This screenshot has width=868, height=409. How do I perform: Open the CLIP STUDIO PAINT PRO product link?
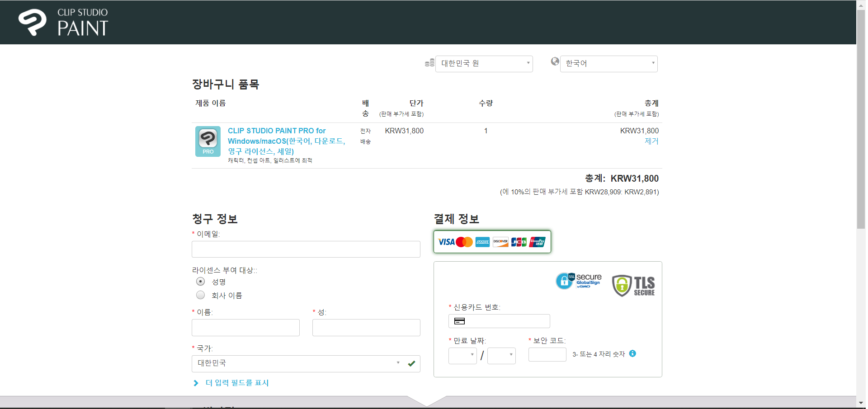pos(287,141)
